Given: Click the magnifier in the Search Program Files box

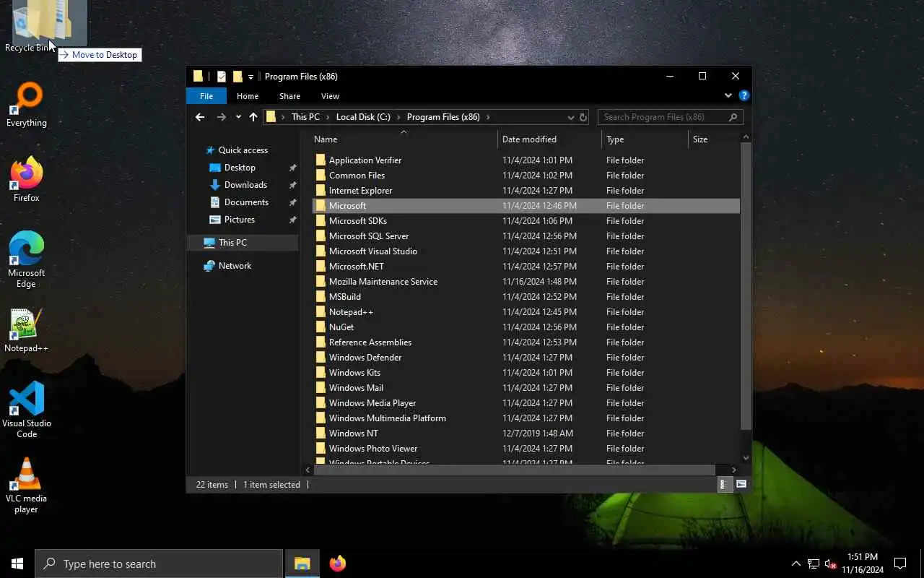Looking at the screenshot, I should pos(733,117).
